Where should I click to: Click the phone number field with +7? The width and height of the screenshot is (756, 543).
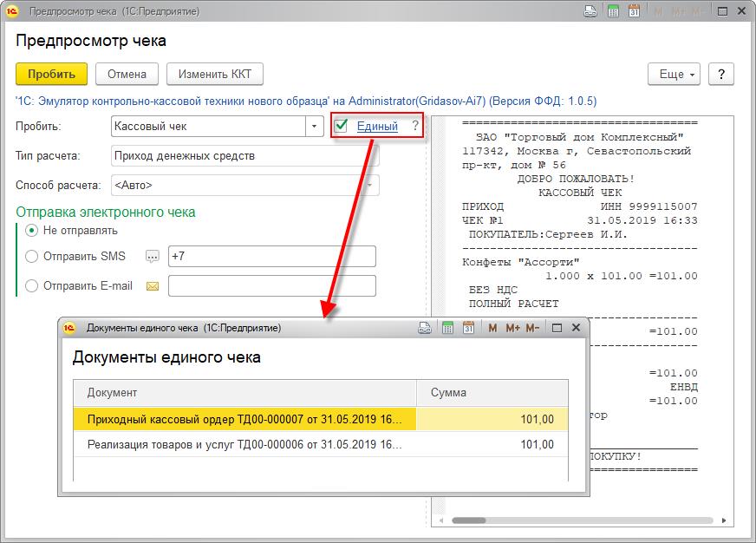pos(272,256)
